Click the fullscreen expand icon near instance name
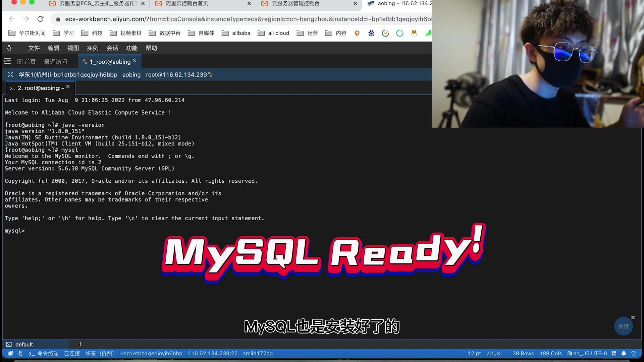The image size is (644, 362). pyautogui.click(x=10, y=75)
